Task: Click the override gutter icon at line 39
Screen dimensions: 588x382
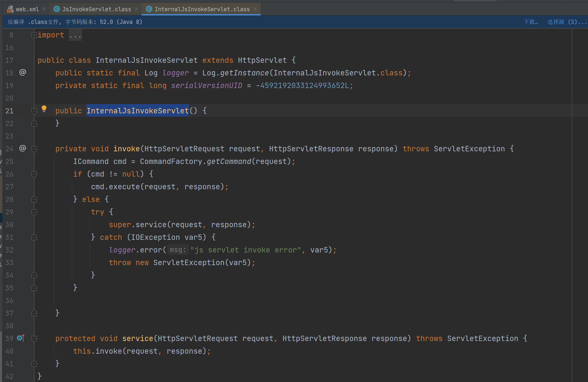Action: pyautogui.click(x=21, y=338)
